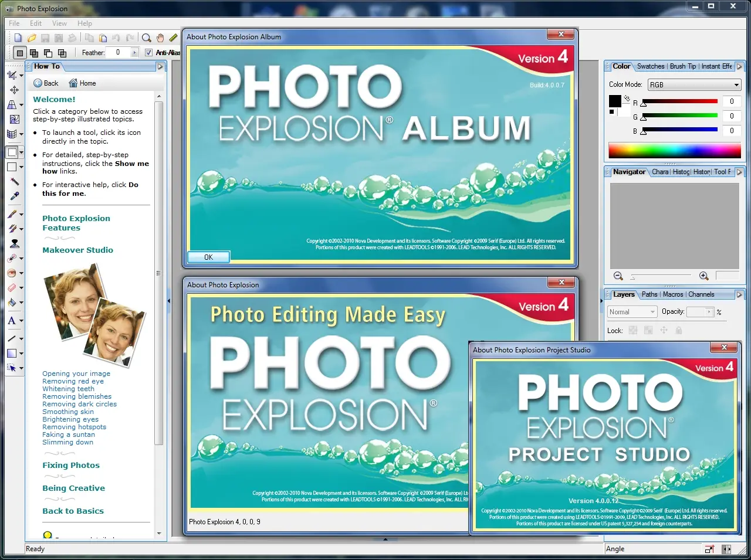Click the rainbow color spectrum bar
Screen dimensions: 751x560
pos(675,150)
